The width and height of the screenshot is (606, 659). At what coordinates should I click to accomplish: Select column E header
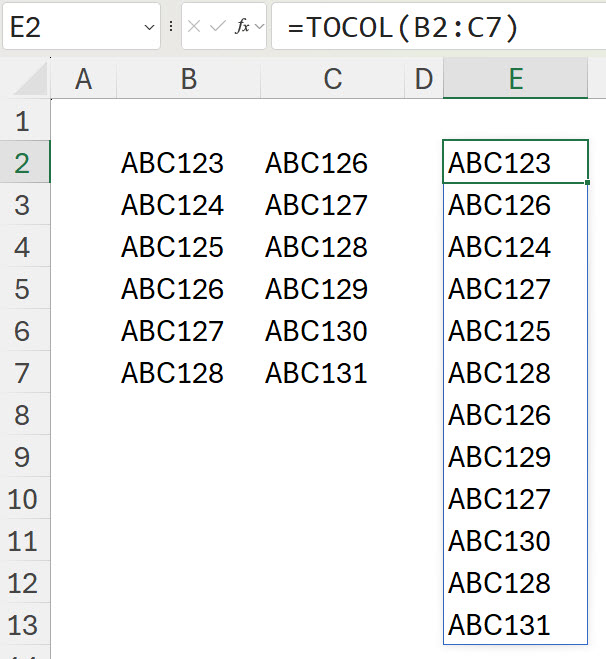click(515, 79)
